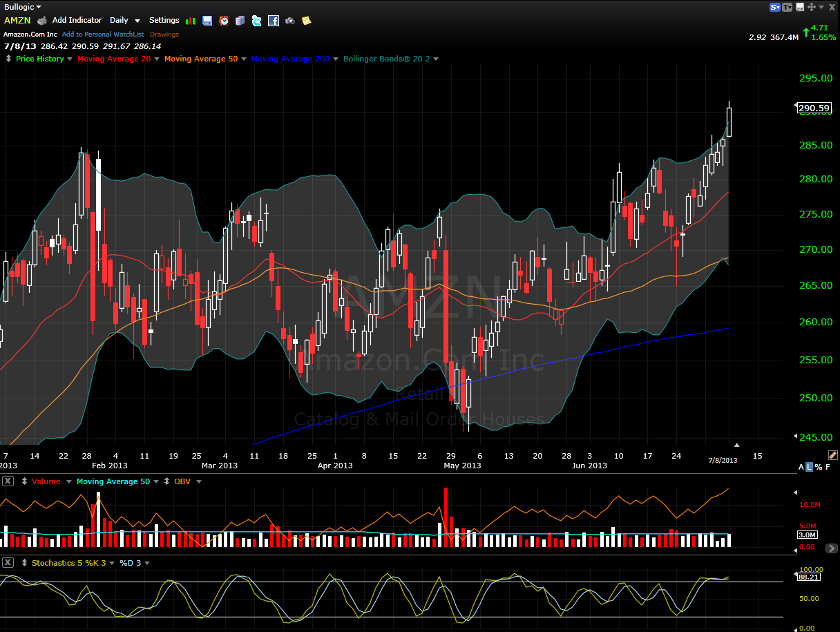Viewport: 840px width, 632px height.
Task: Expand the Bollinger Bands dropdown arrow
Action: point(436,59)
